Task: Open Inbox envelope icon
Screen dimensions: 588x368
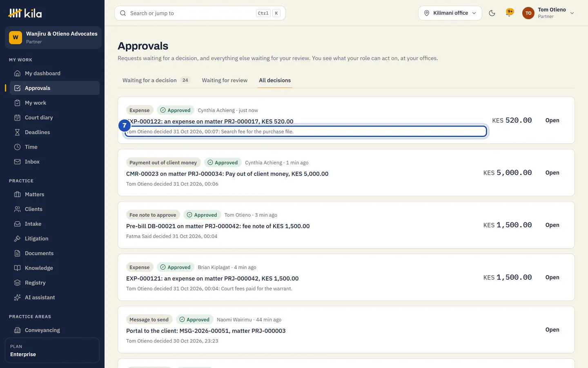Action: [x=17, y=162]
